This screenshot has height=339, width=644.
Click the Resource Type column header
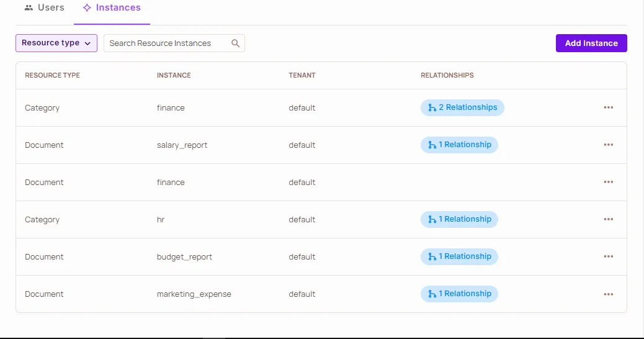tap(52, 75)
